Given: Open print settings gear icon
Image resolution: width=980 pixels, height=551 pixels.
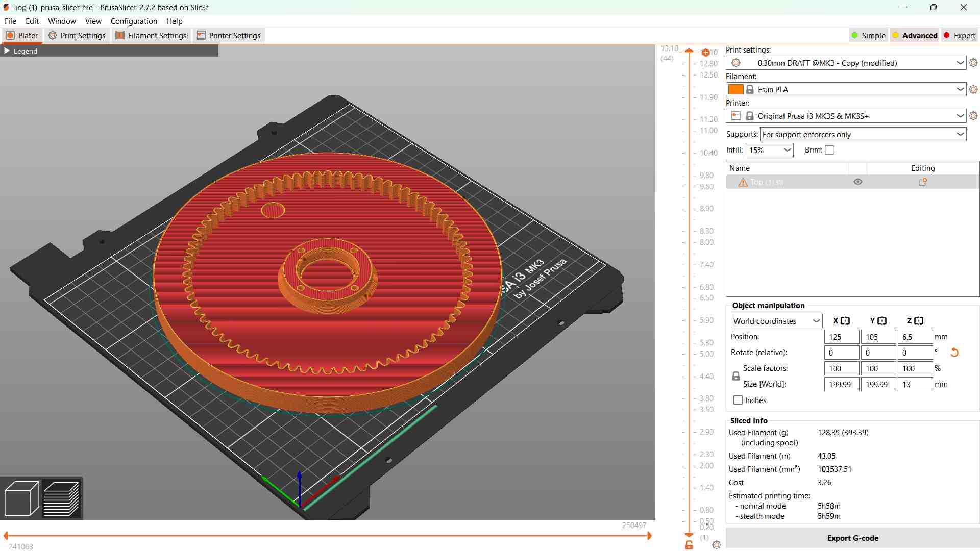Looking at the screenshot, I should (x=973, y=63).
